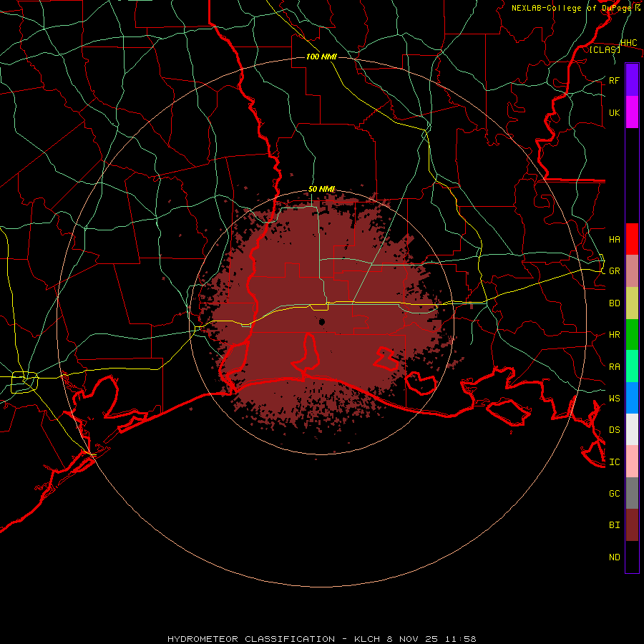Click the BD legend label
644x644 pixels.
[x=614, y=303]
